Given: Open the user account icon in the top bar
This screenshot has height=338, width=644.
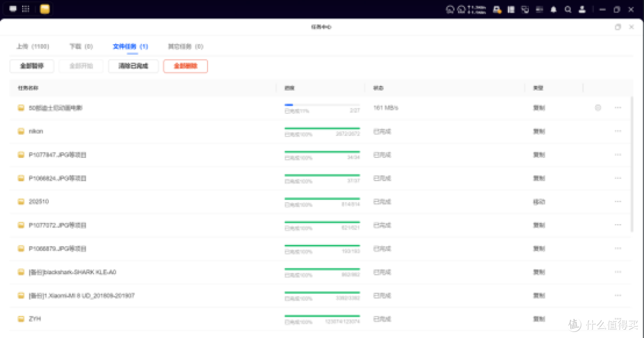Looking at the screenshot, I should 582,10.
